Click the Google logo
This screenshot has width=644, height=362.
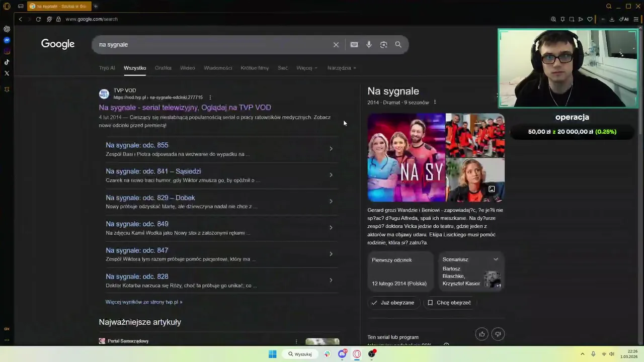(x=58, y=44)
